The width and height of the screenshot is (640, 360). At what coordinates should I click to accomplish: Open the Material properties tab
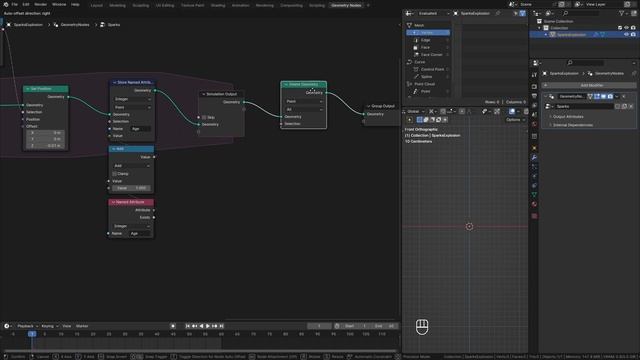[534, 204]
